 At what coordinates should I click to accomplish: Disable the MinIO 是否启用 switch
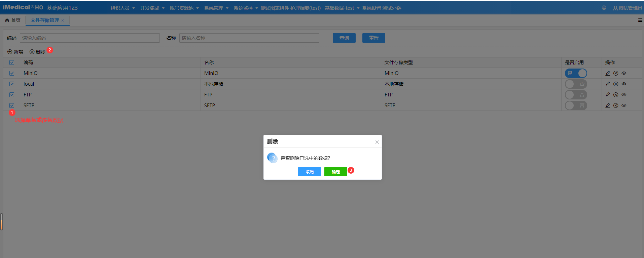576,73
